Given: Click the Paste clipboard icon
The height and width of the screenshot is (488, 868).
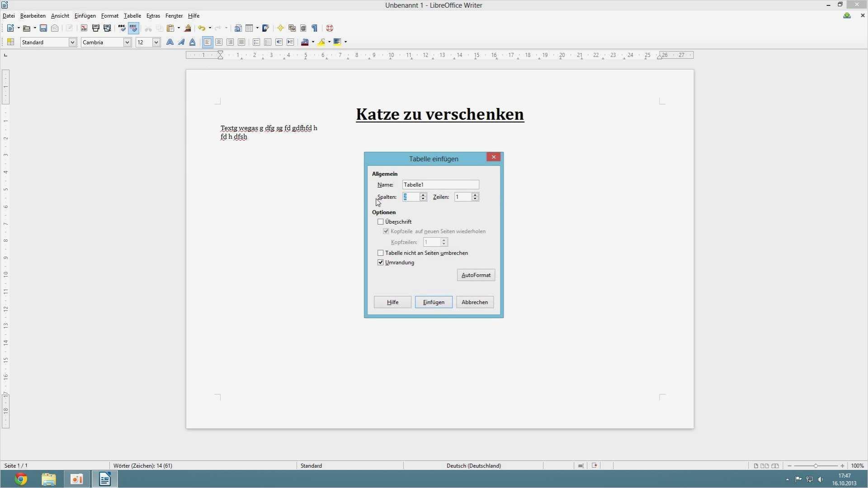Looking at the screenshot, I should (x=170, y=28).
